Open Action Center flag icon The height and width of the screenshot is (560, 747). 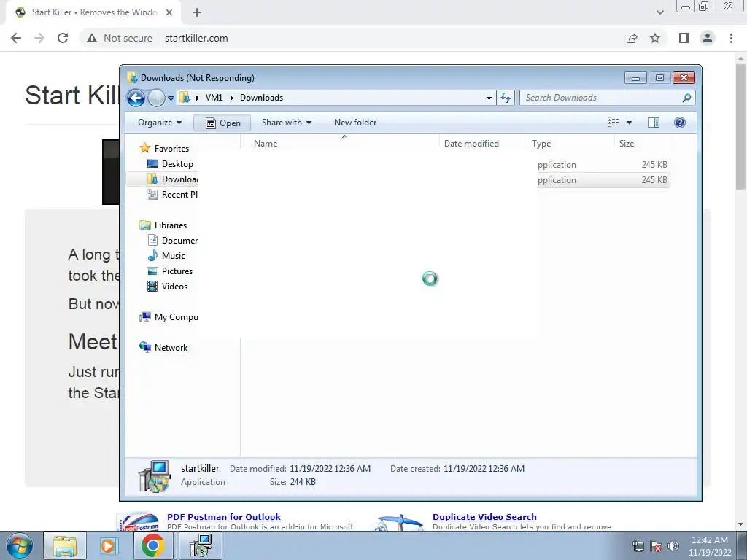[x=656, y=546]
